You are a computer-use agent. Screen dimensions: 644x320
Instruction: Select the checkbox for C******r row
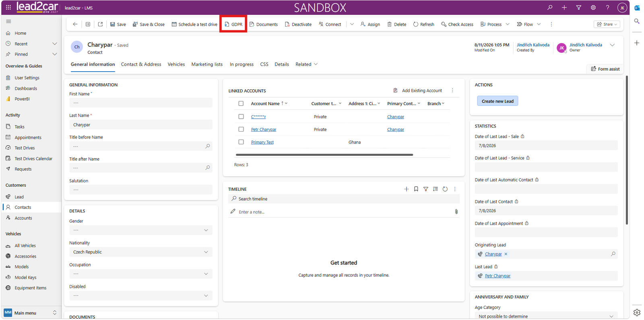coord(241,117)
